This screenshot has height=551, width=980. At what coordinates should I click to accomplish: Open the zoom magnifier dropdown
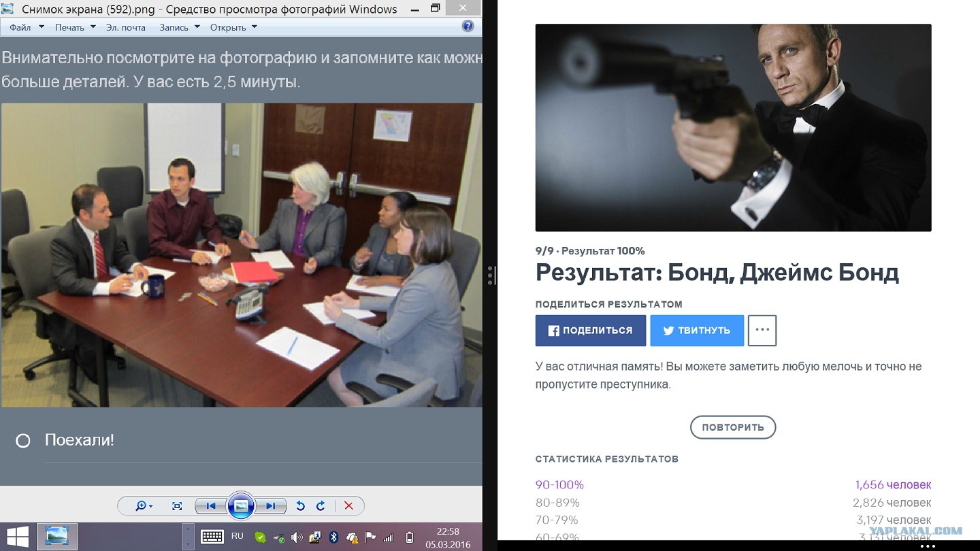(144, 506)
